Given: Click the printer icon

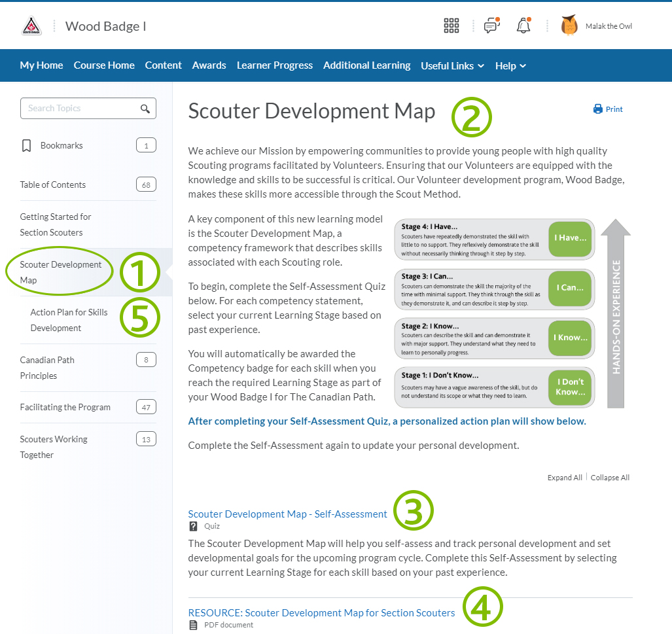Looking at the screenshot, I should click(x=598, y=109).
